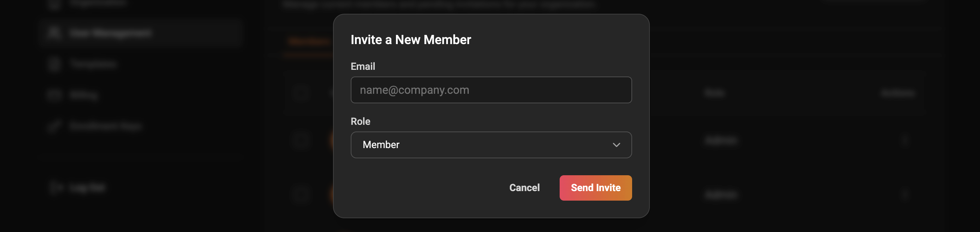Image resolution: width=980 pixels, height=232 pixels.
Task: Check the checkbox on the last member row
Action: pyautogui.click(x=301, y=195)
